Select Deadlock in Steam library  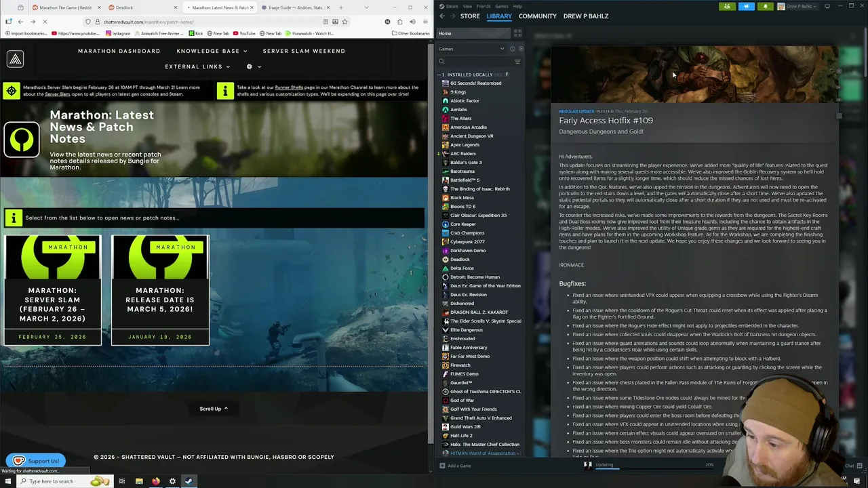click(460, 260)
